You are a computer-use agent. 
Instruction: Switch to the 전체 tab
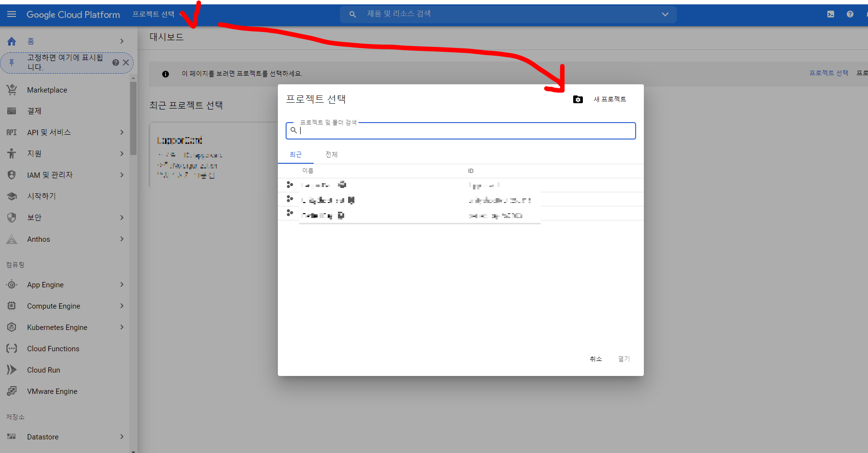click(x=332, y=155)
